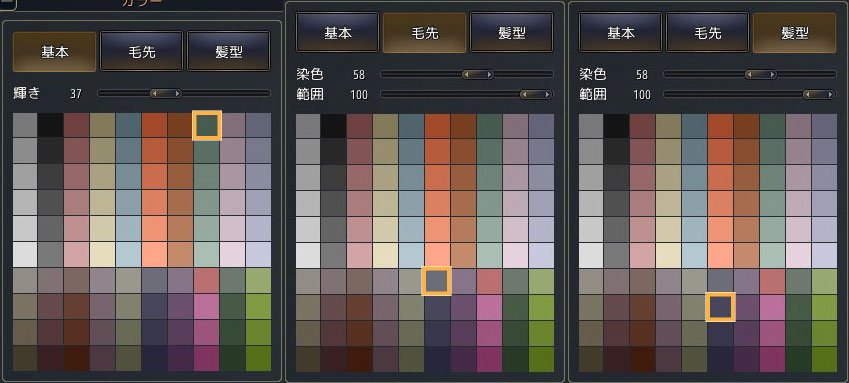Select top-left medium gray swatch in middle panel
849x383 pixels.
click(308, 126)
